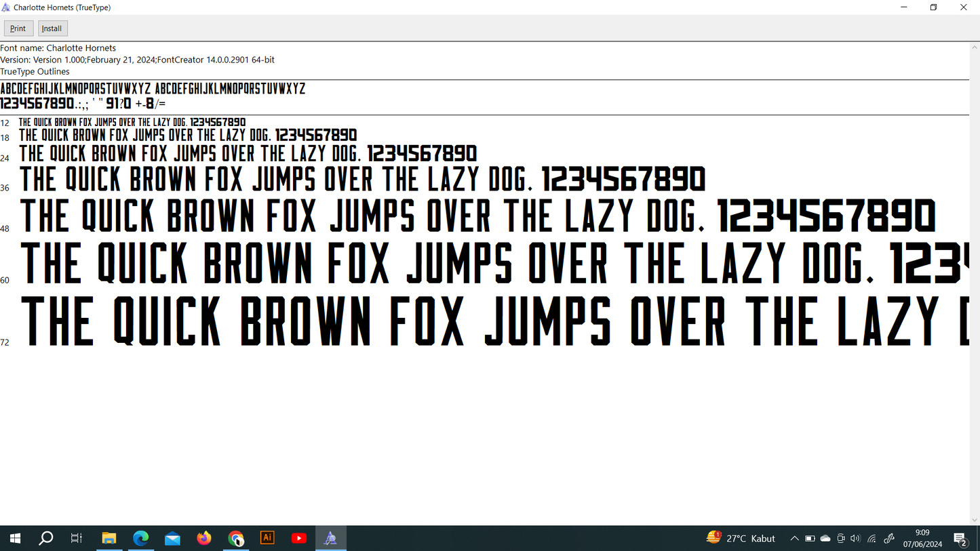
Task: Expand the hidden system tray icons
Action: click(x=794, y=539)
